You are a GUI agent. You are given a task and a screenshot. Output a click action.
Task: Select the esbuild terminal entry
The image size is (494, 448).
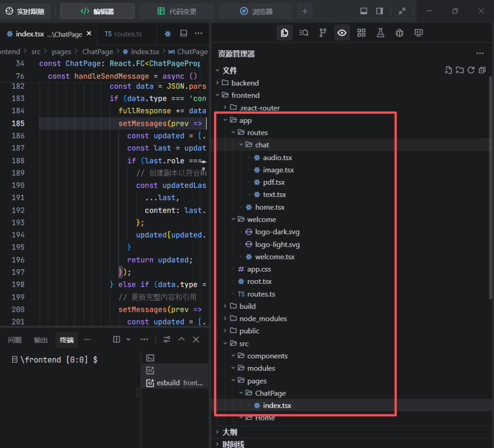point(175,383)
